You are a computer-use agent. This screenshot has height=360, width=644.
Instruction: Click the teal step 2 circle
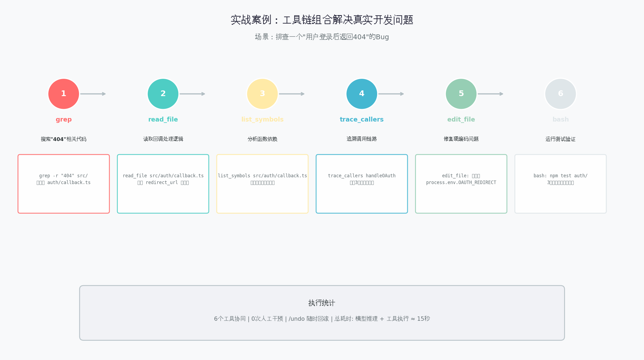163,94
